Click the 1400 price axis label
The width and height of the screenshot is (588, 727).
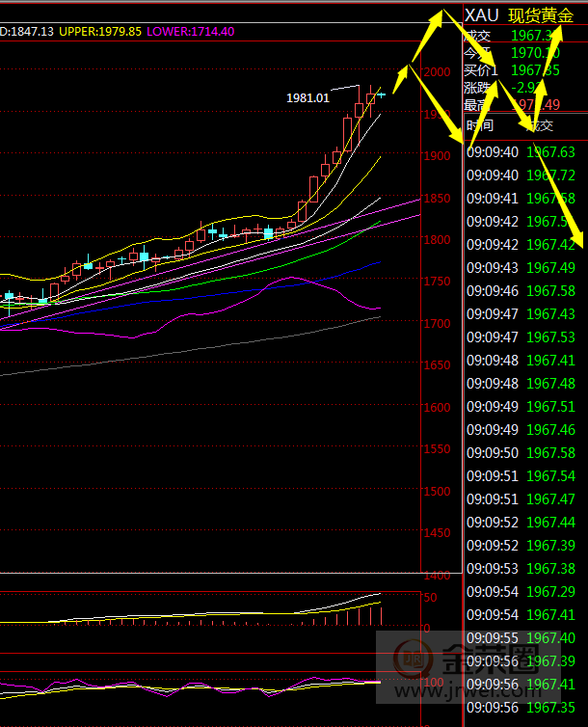click(x=437, y=576)
